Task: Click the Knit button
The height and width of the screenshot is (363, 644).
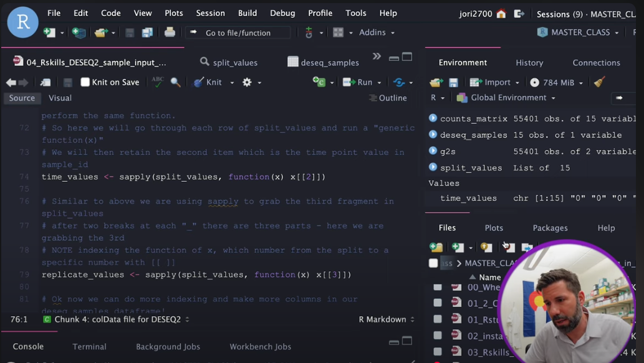Action: pyautogui.click(x=209, y=82)
